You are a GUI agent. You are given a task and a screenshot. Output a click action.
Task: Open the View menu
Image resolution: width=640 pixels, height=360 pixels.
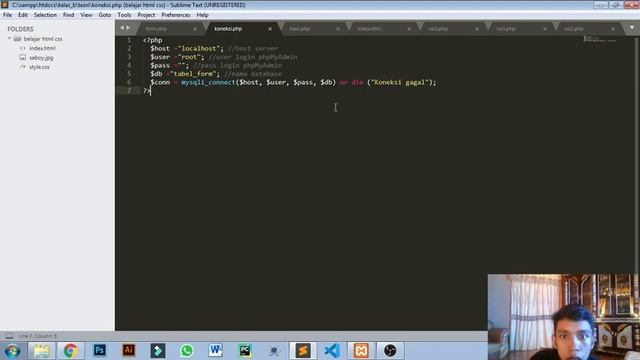[86, 15]
